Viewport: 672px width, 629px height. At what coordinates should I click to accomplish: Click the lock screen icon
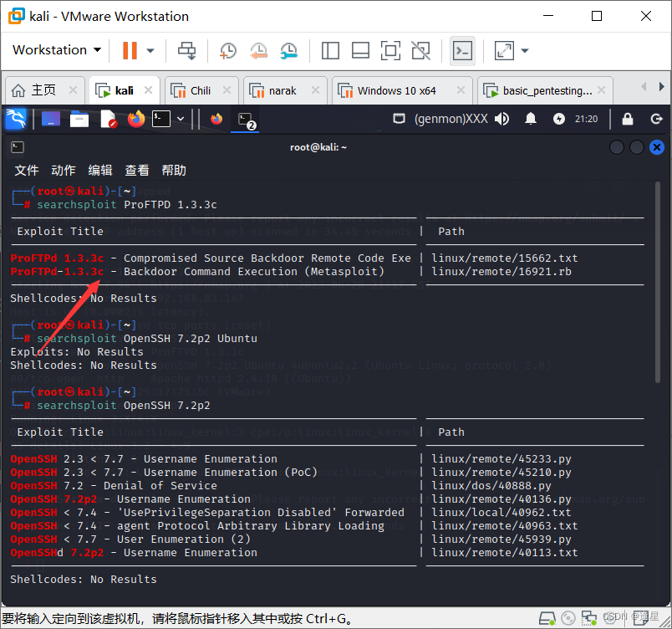[x=628, y=119]
